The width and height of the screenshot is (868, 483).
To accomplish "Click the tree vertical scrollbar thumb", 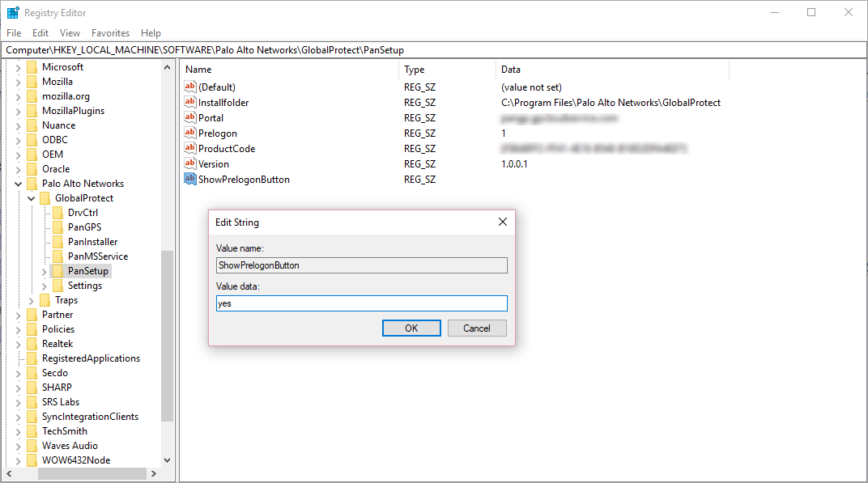I will (167, 336).
